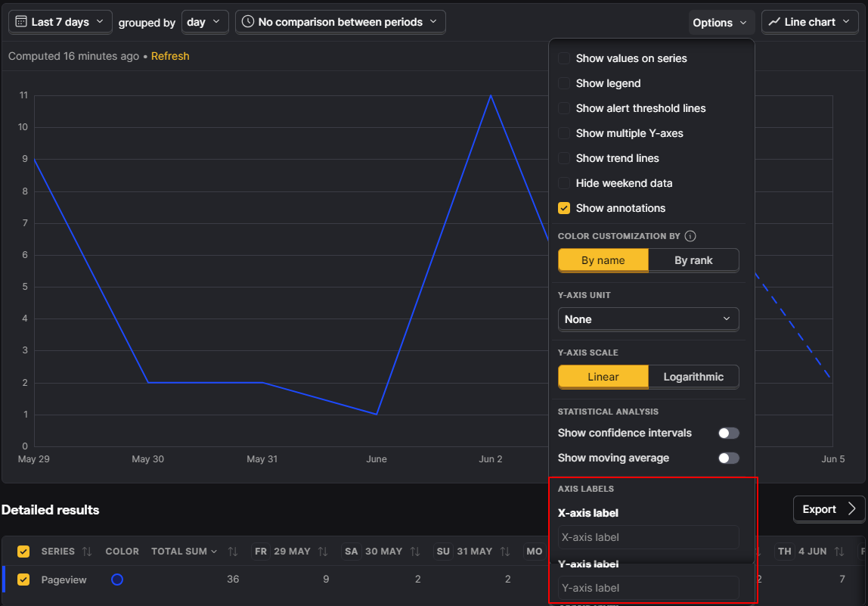
Task: Sort by the SU 31 MAY column arrows
Action: (505, 552)
